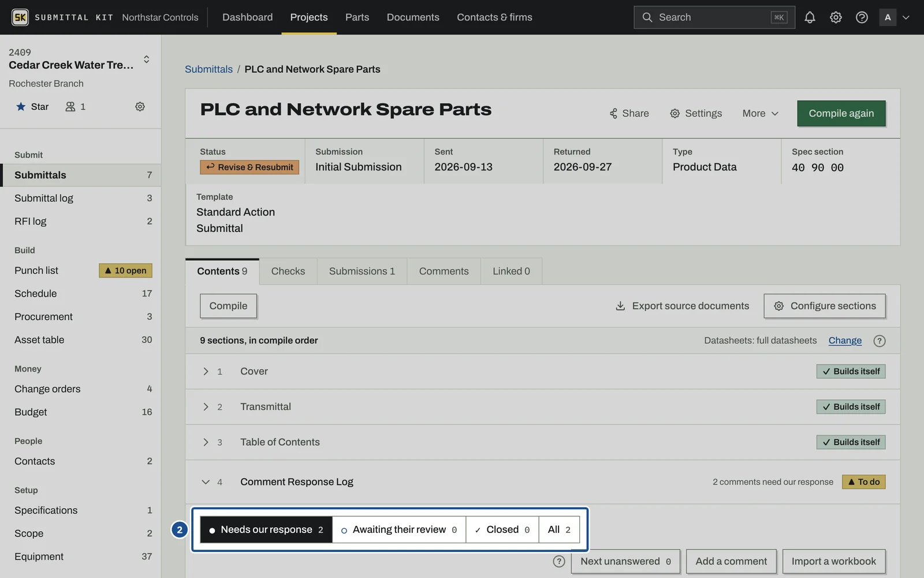924x578 pixels.
Task: Open Punch list 10 open badge
Action: point(125,271)
